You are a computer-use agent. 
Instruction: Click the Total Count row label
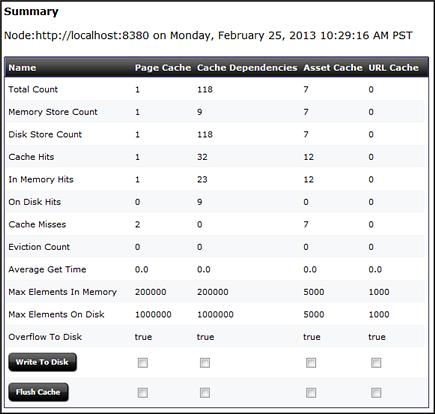point(33,89)
